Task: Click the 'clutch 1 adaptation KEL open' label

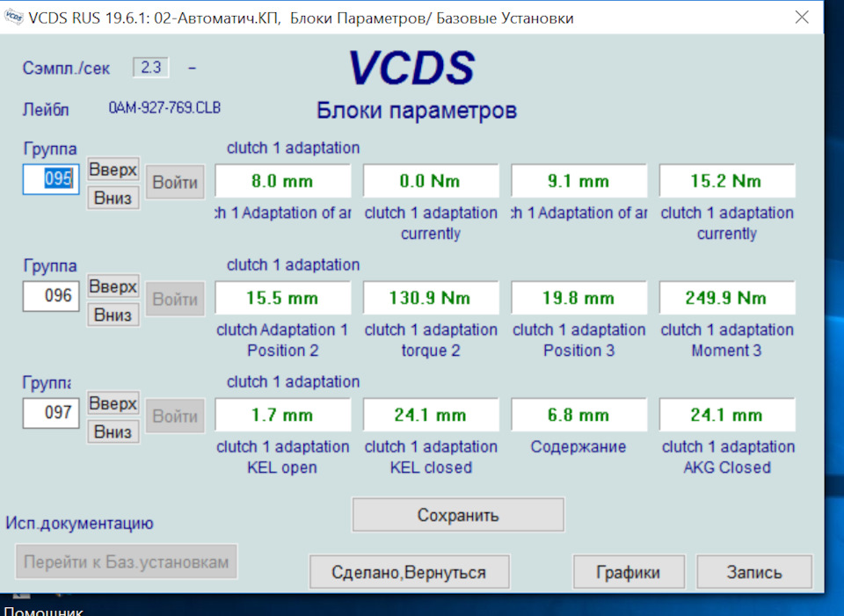Action: click(282, 457)
